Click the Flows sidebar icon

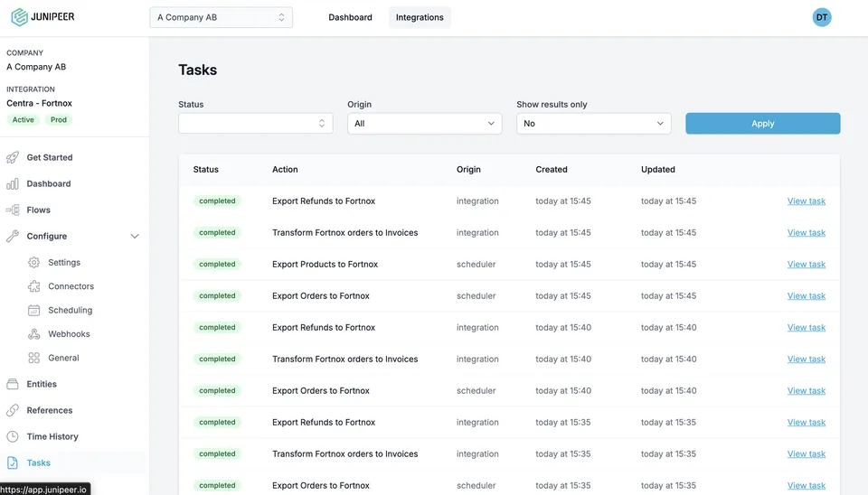tap(12, 210)
